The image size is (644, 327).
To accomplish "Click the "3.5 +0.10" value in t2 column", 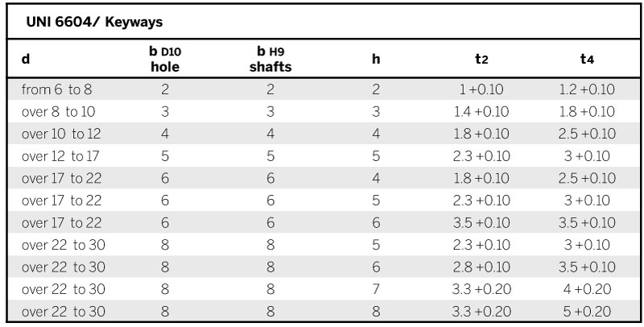I will (x=481, y=221).
